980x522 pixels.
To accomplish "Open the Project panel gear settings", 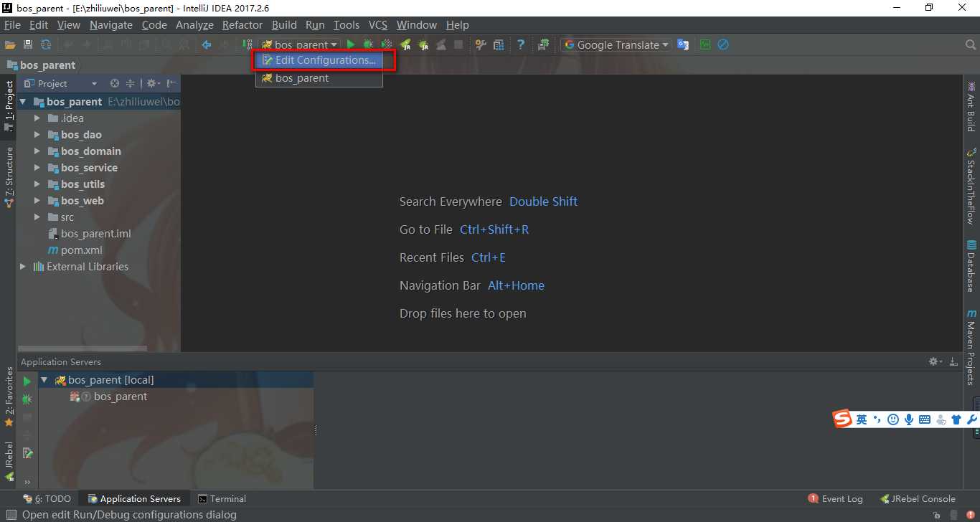I will point(153,83).
